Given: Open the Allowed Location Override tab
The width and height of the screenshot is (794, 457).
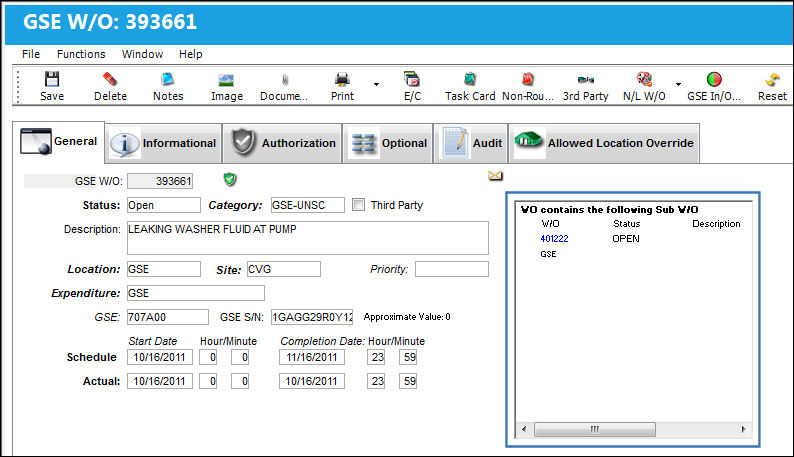Looking at the screenshot, I should pyautogui.click(x=604, y=143).
